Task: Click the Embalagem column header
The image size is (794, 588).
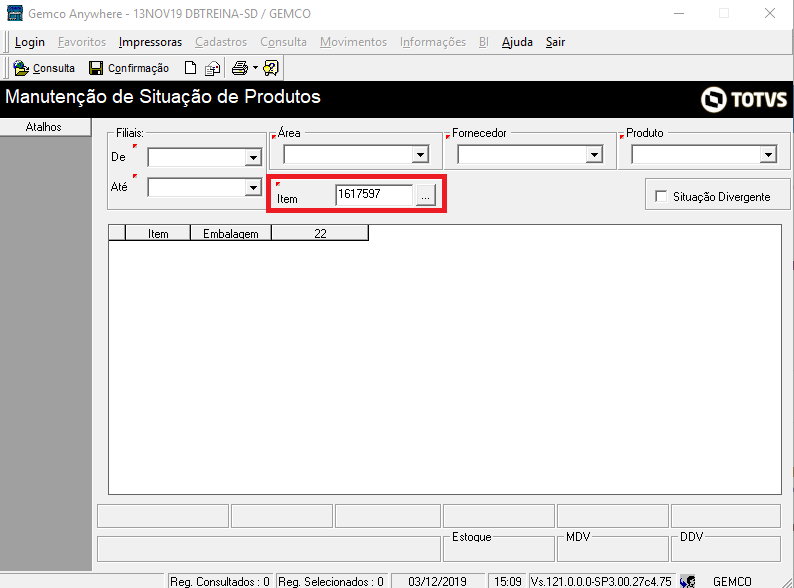Action: click(230, 233)
